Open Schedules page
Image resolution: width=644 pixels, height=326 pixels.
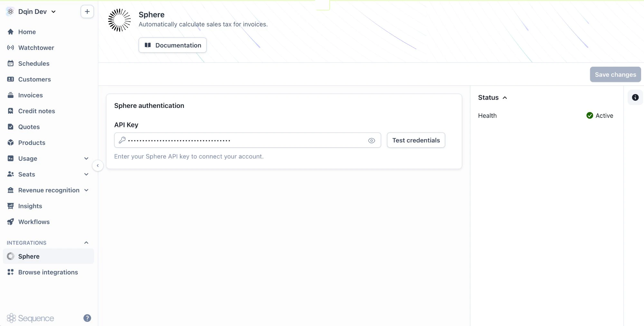[x=48, y=63]
